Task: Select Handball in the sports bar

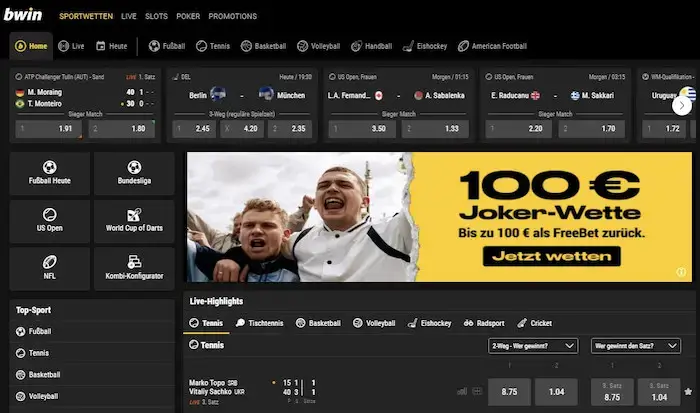Action: pyautogui.click(x=371, y=46)
